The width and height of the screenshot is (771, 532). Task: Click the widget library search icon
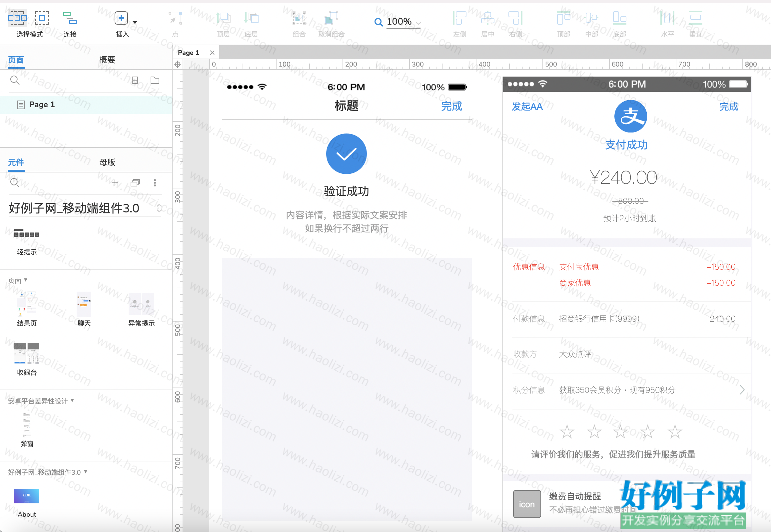tap(15, 183)
